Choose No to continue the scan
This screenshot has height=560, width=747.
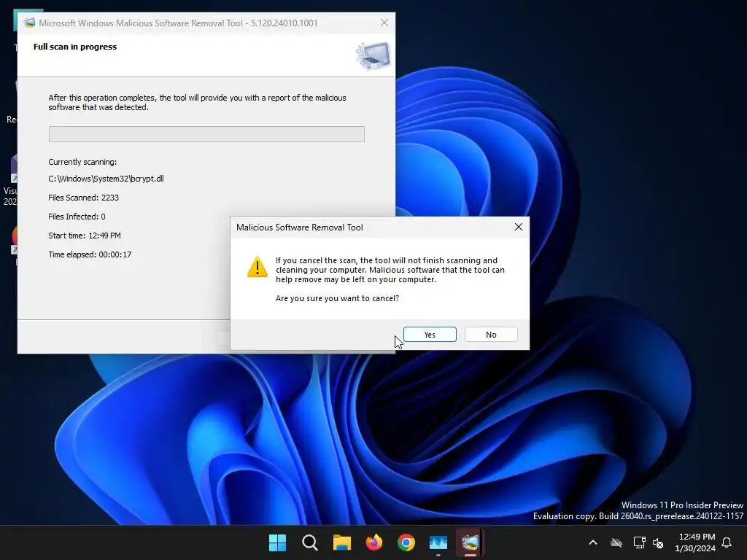point(491,334)
